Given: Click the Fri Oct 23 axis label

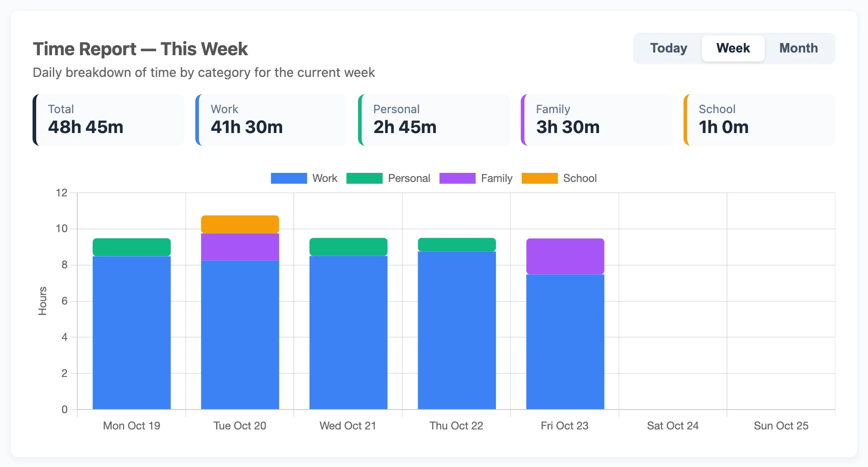Looking at the screenshot, I should tap(565, 426).
